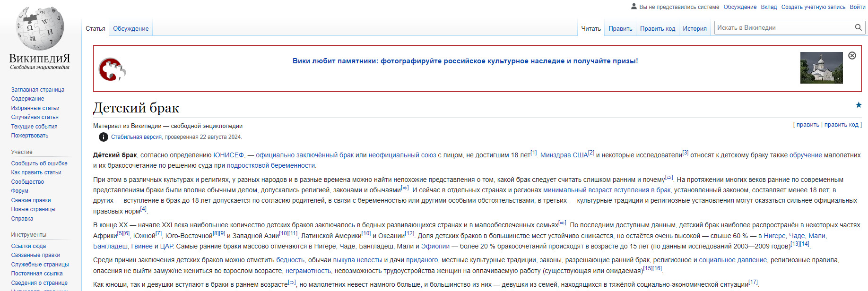
Task: Click 'Создать учётную запись' link
Action: [x=813, y=7]
